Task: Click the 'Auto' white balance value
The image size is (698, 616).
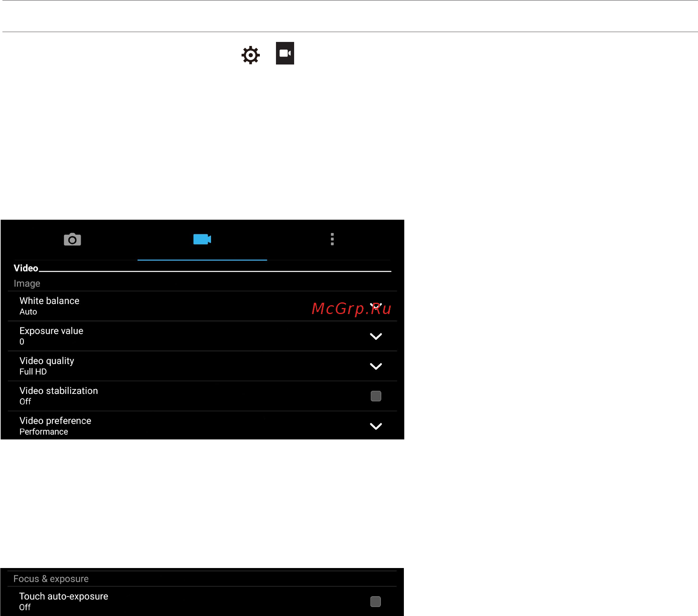Action: coord(28,312)
